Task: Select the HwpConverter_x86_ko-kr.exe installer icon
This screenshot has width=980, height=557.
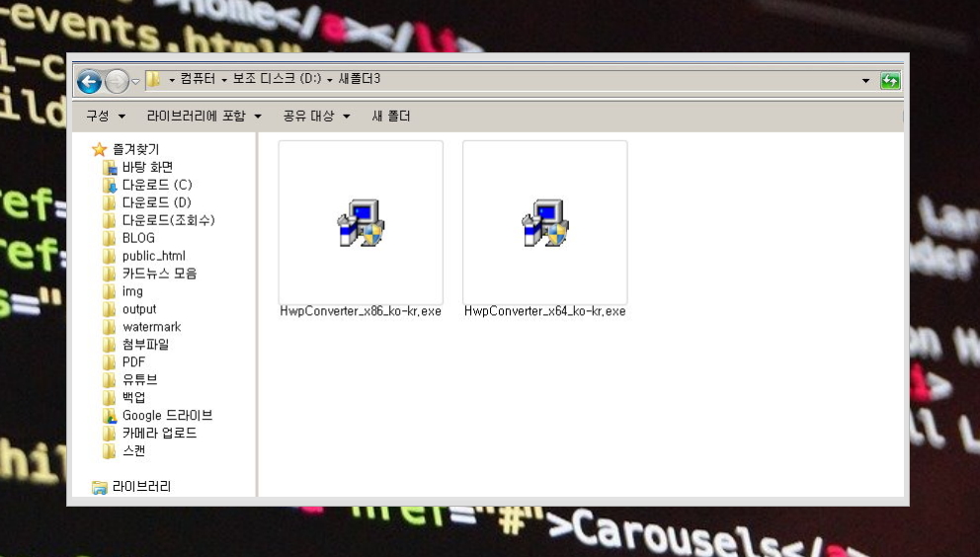Action: (x=361, y=223)
